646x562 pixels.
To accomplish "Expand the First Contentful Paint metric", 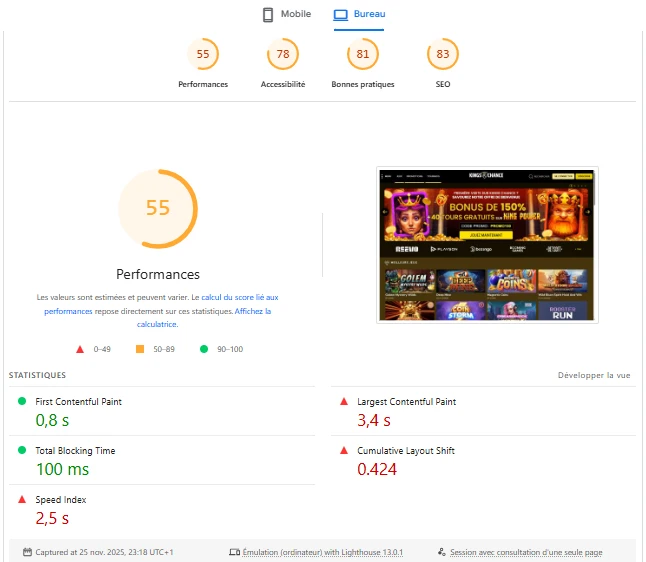I will (79, 402).
